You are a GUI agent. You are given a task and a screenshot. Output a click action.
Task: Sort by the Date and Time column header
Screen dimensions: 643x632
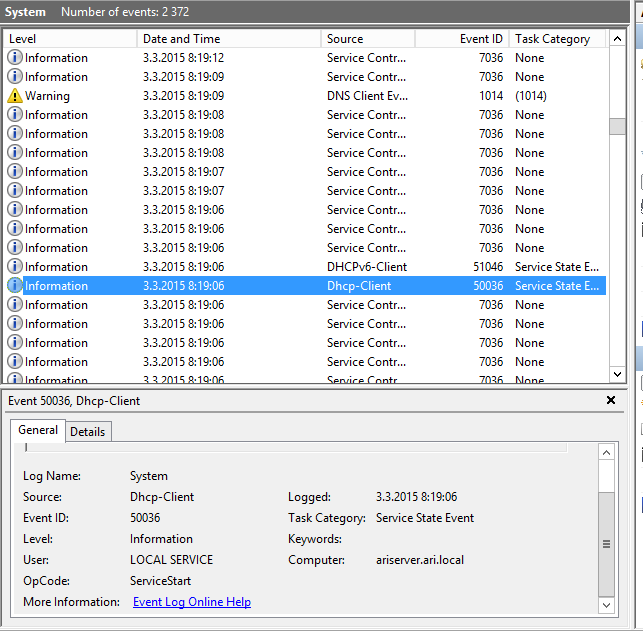(x=229, y=39)
